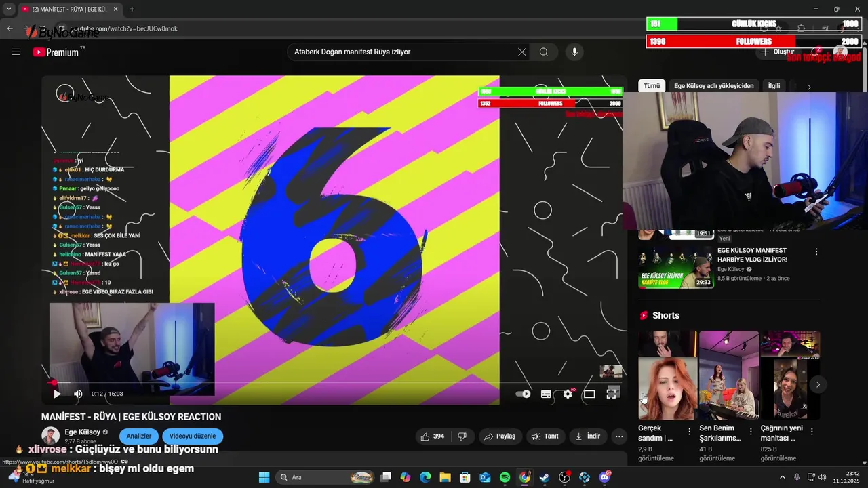
Task: Switch player to theater mode
Action: (589, 394)
